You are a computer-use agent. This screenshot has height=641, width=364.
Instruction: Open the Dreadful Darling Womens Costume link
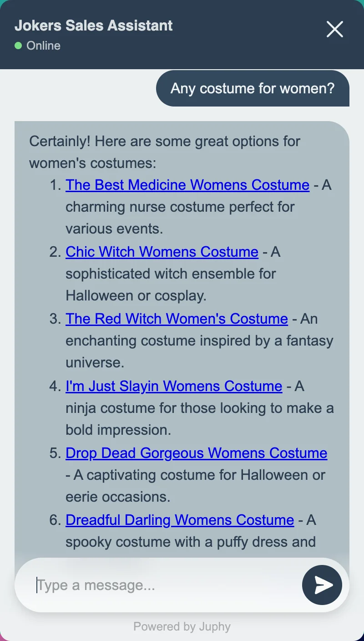click(180, 520)
